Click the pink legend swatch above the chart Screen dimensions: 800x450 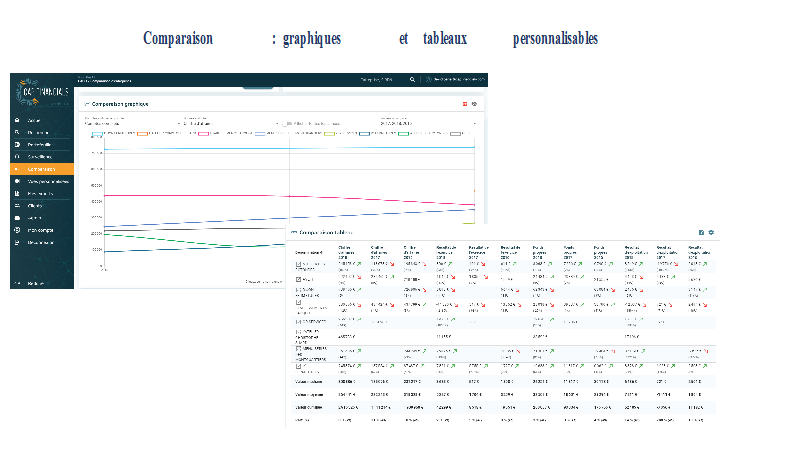point(204,133)
